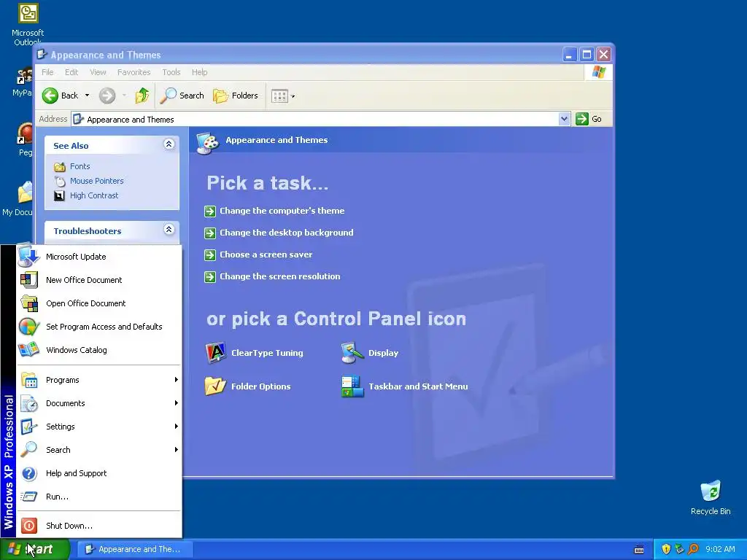
Task: Click the Safely Remove Hardware tray icon
Action: tap(679, 549)
